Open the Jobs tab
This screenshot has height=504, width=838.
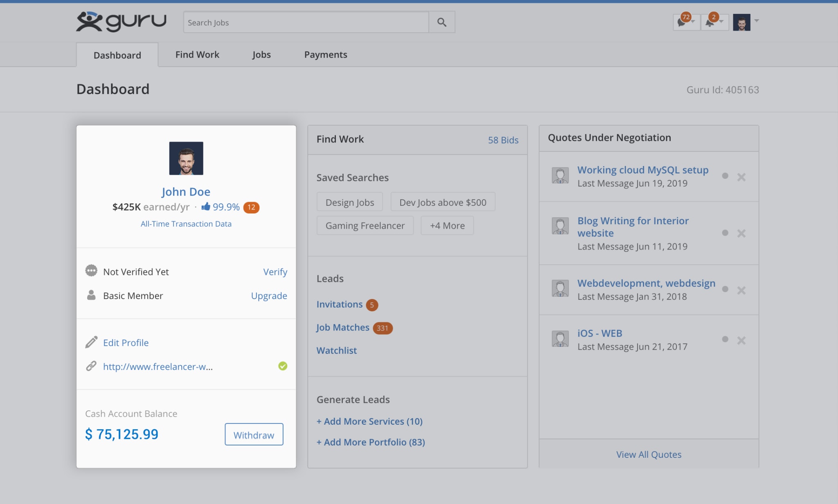tap(261, 54)
